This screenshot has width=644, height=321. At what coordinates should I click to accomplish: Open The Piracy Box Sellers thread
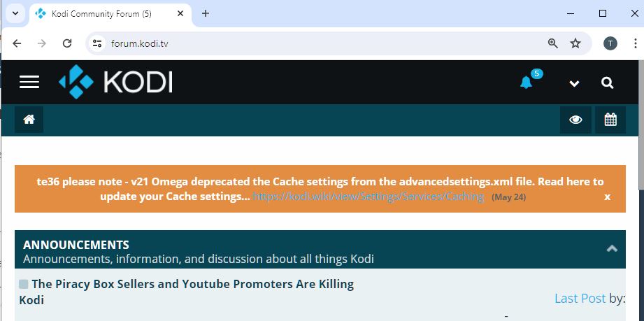(186, 292)
